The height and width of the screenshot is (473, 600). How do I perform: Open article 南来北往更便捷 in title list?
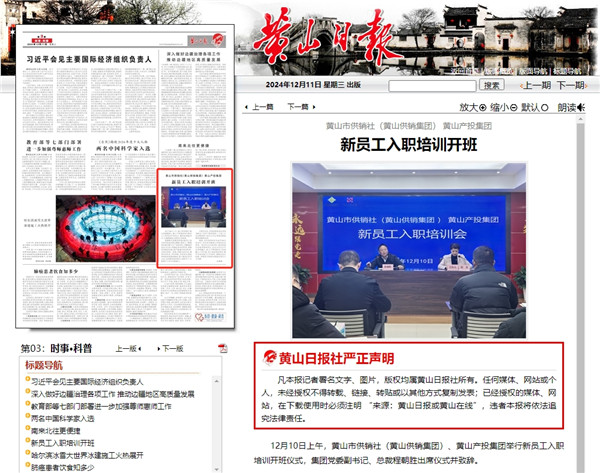pos(55,431)
